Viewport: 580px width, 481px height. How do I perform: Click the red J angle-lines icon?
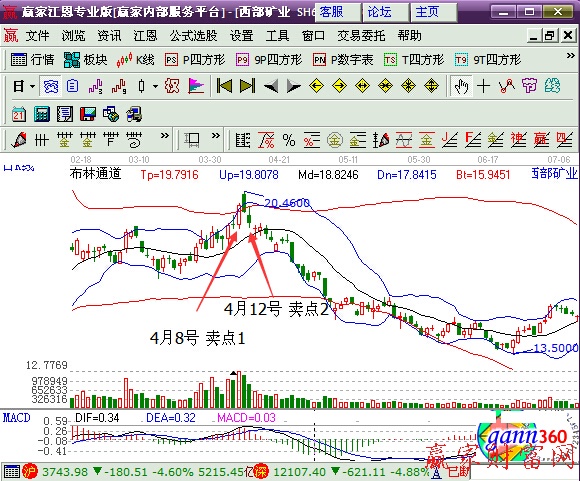(x=449, y=140)
